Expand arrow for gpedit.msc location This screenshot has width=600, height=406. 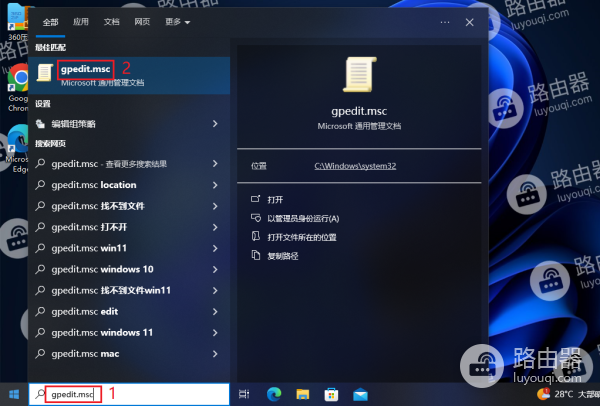[x=215, y=185]
